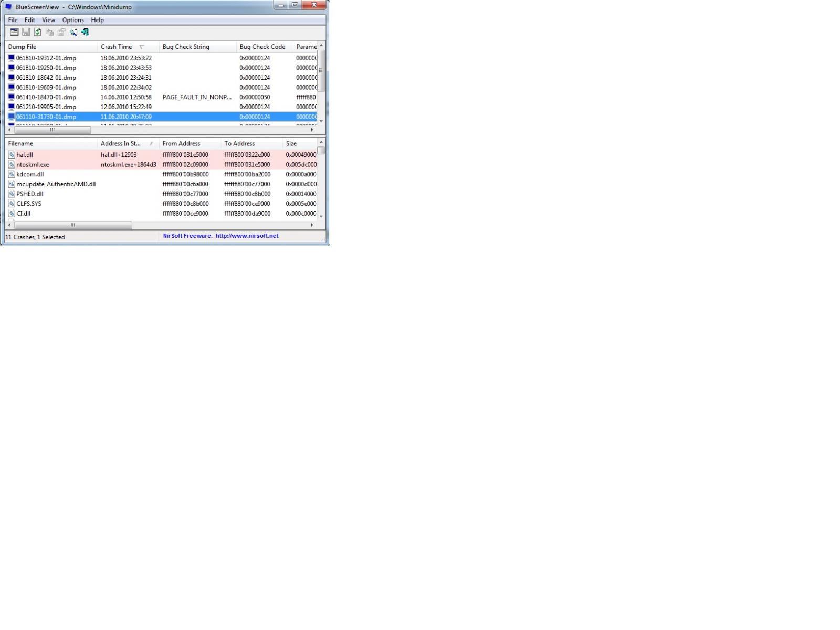Click the kdcom.dll file icon

coord(12,174)
